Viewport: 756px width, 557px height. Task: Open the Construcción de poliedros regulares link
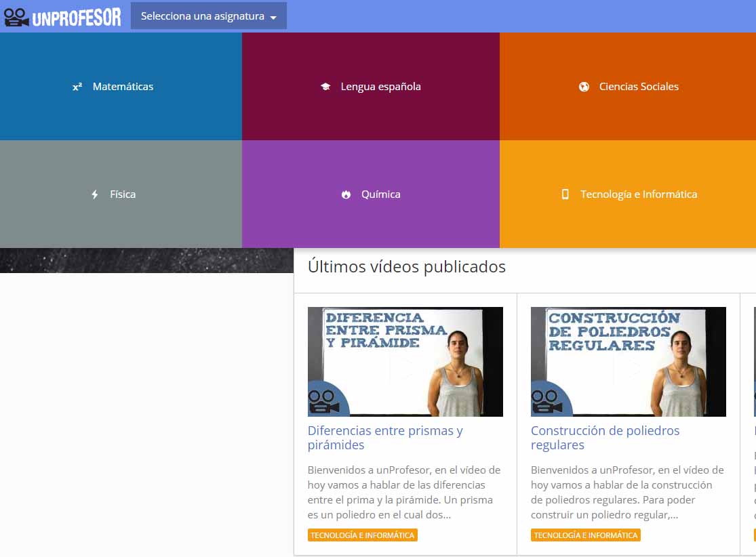(x=605, y=438)
